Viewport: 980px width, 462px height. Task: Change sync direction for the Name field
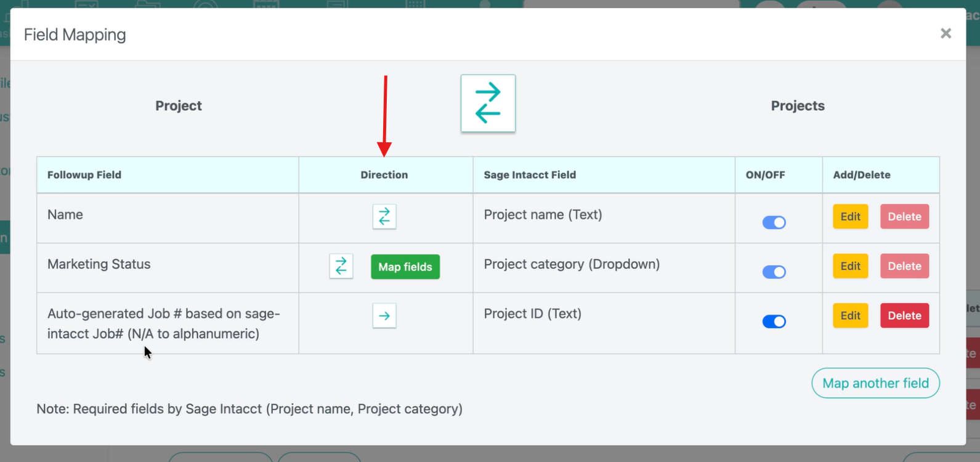tap(384, 217)
